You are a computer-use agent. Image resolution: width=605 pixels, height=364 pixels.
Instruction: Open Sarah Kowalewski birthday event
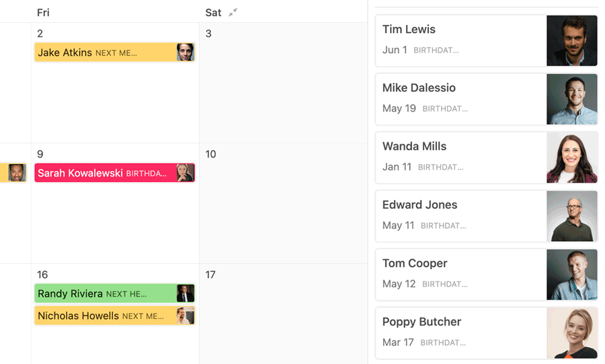pyautogui.click(x=101, y=173)
